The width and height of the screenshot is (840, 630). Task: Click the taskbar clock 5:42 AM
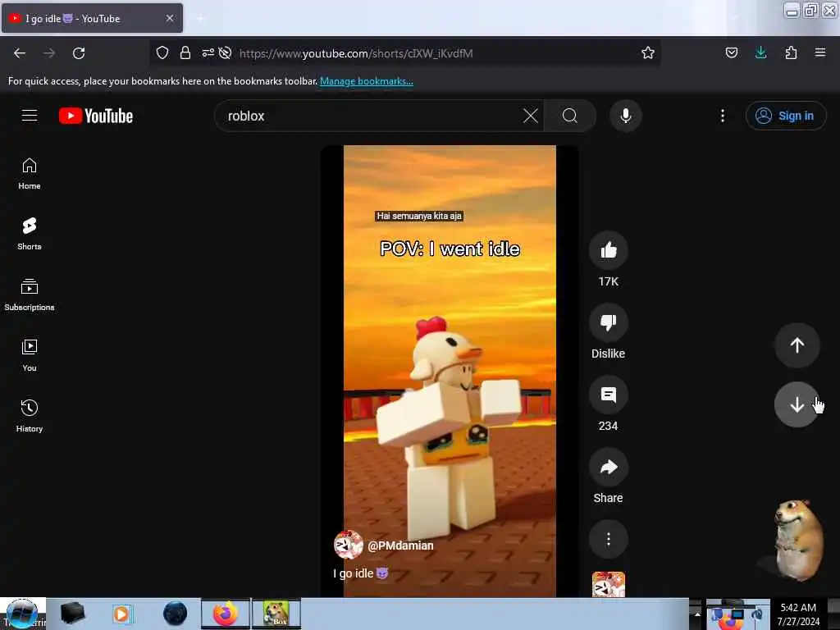pyautogui.click(x=798, y=614)
